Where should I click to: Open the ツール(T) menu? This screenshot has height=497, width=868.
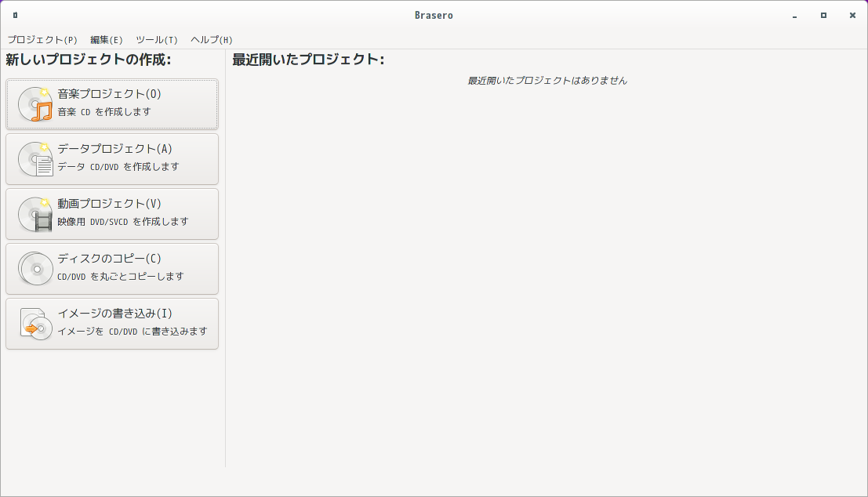pyautogui.click(x=157, y=40)
